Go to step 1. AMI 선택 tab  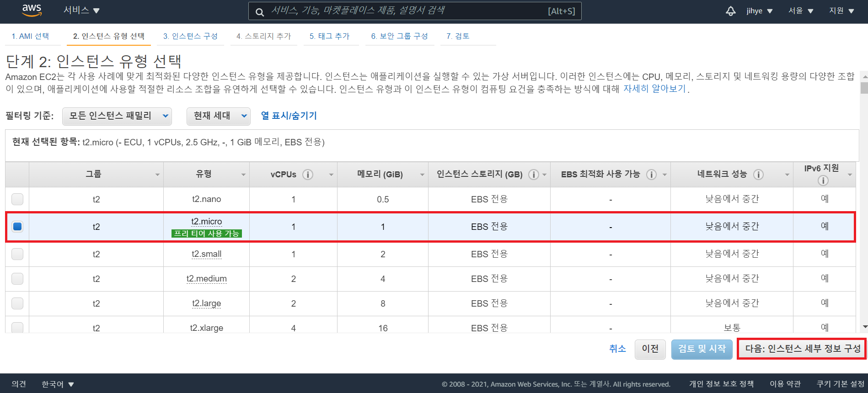coord(30,36)
